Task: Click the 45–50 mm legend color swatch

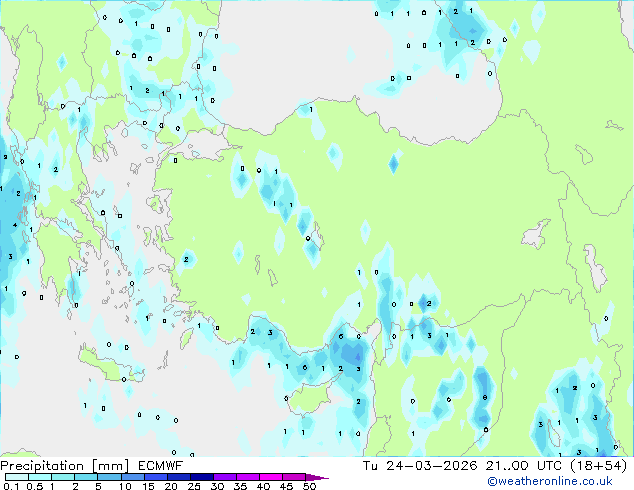Action: pyautogui.click(x=294, y=477)
